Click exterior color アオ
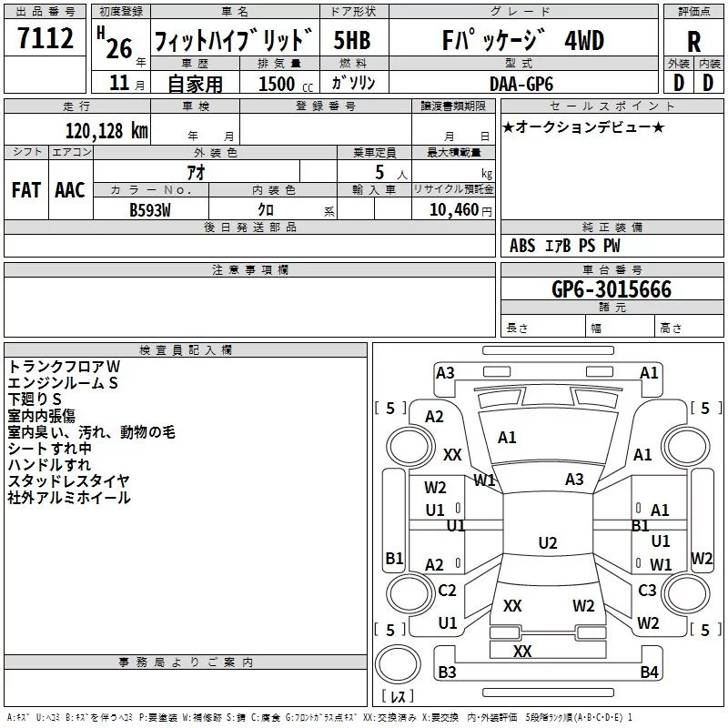Viewport: 728px width, 728px height. point(196,172)
